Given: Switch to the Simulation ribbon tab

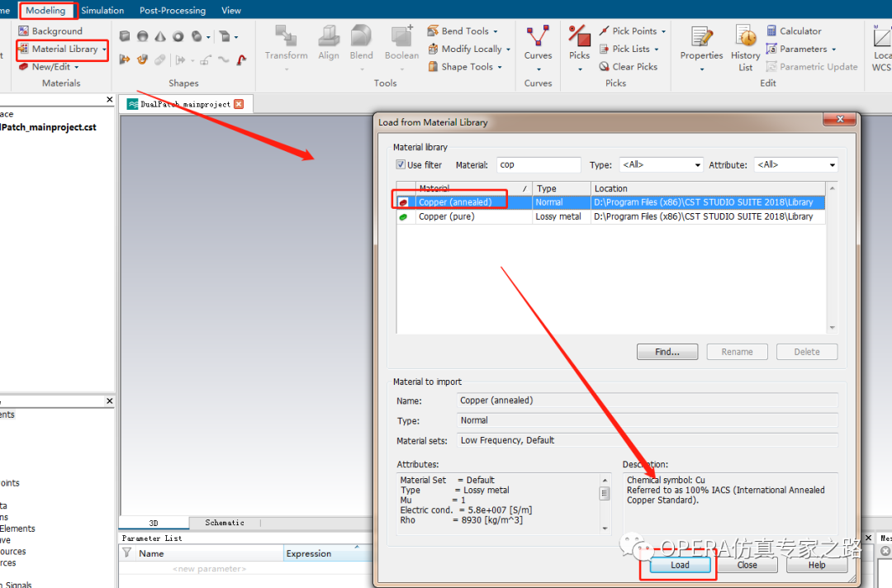Looking at the screenshot, I should point(102,10).
